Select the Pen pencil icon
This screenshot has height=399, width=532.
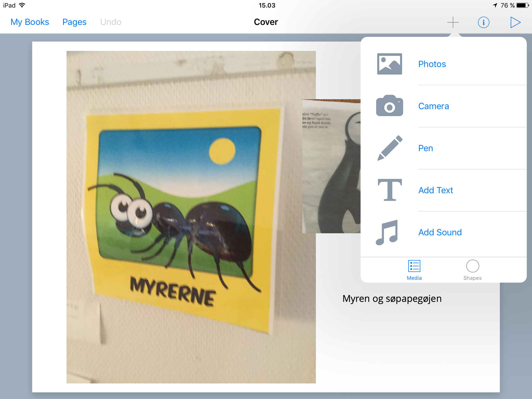pos(389,148)
